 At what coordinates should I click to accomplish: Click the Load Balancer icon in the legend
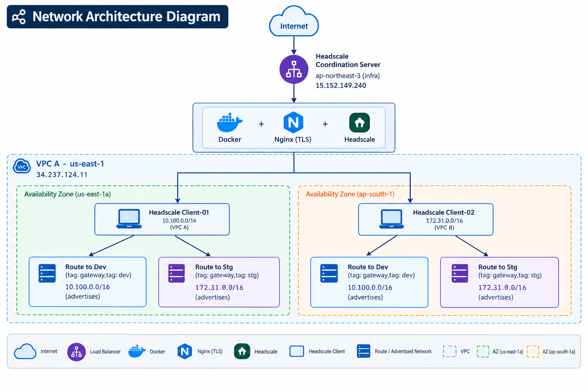(x=77, y=352)
